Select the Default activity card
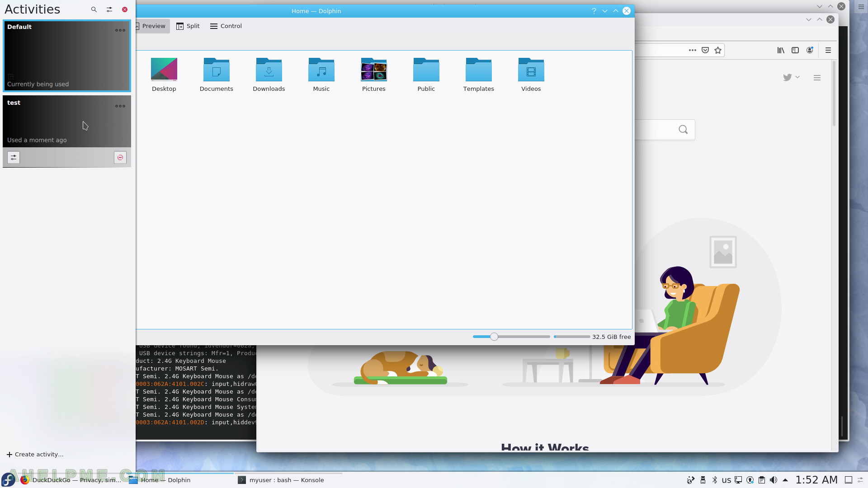The image size is (868, 488). pyautogui.click(x=67, y=56)
